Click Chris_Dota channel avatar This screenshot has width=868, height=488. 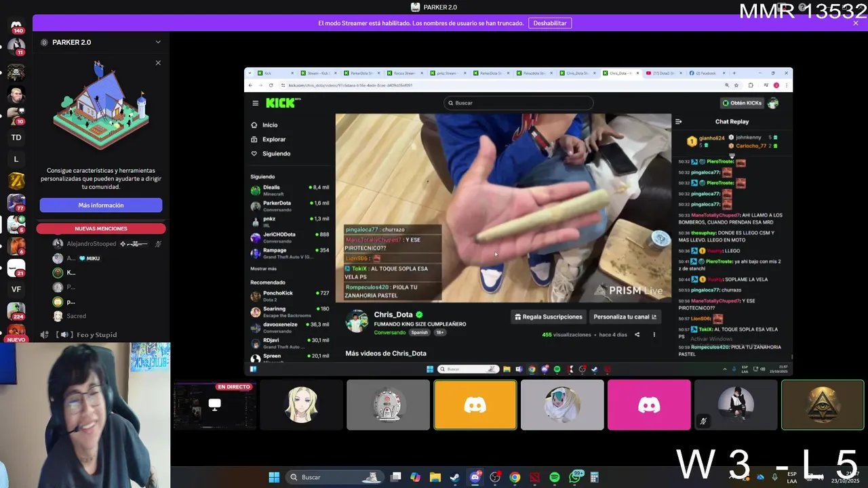click(357, 321)
